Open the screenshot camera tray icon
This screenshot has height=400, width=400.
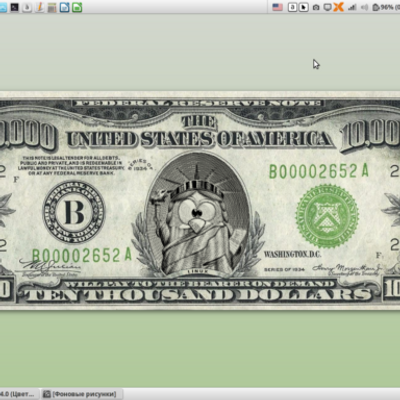[316, 7]
